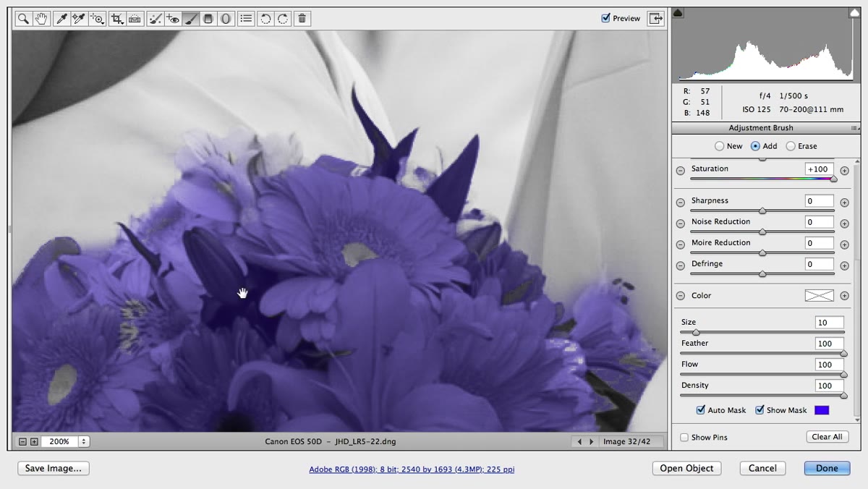Click Clear All button

[827, 437]
